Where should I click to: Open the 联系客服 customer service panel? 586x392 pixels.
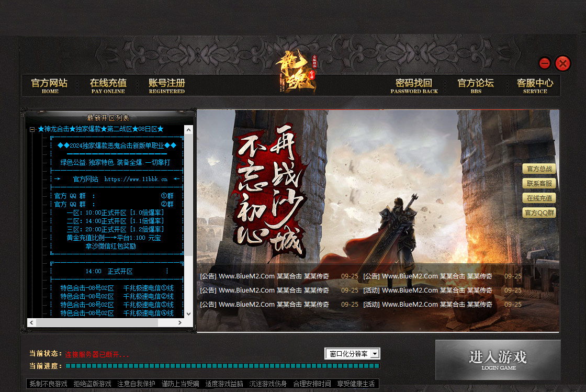point(539,183)
